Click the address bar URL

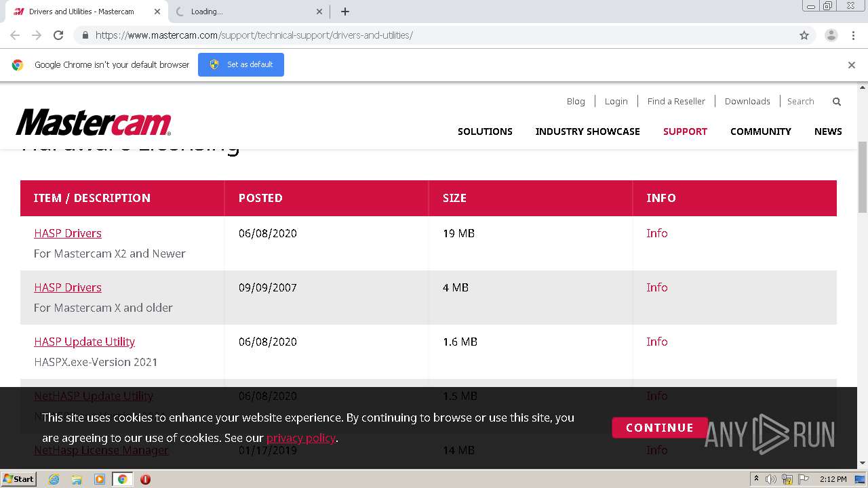254,35
